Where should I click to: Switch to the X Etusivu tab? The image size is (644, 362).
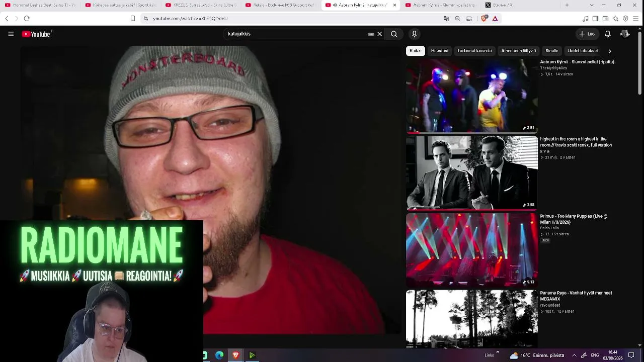point(521,5)
